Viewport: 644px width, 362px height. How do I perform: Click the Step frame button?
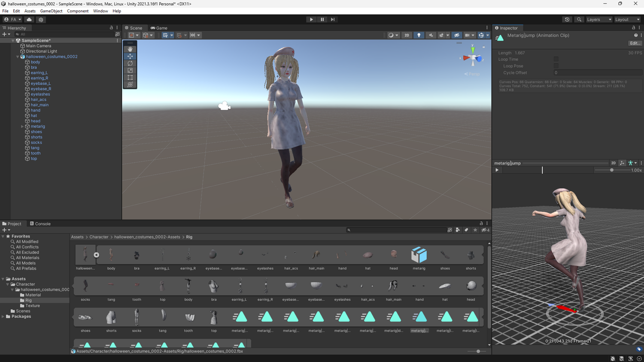(x=333, y=19)
